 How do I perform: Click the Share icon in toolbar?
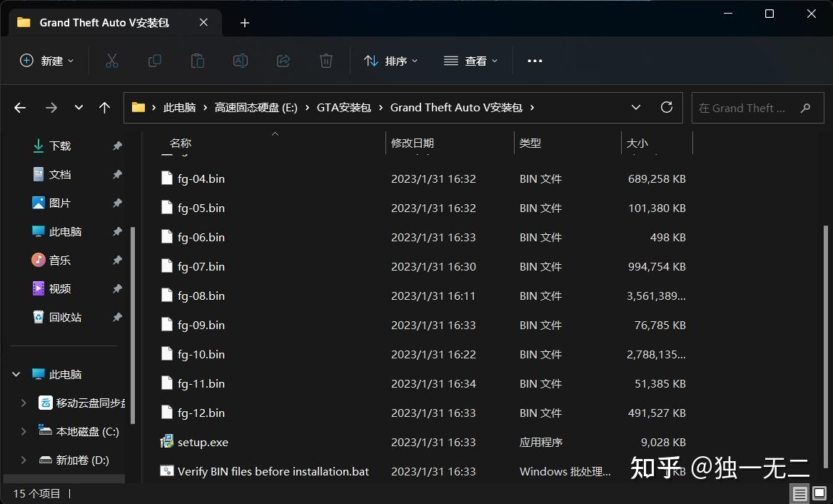pyautogui.click(x=283, y=61)
